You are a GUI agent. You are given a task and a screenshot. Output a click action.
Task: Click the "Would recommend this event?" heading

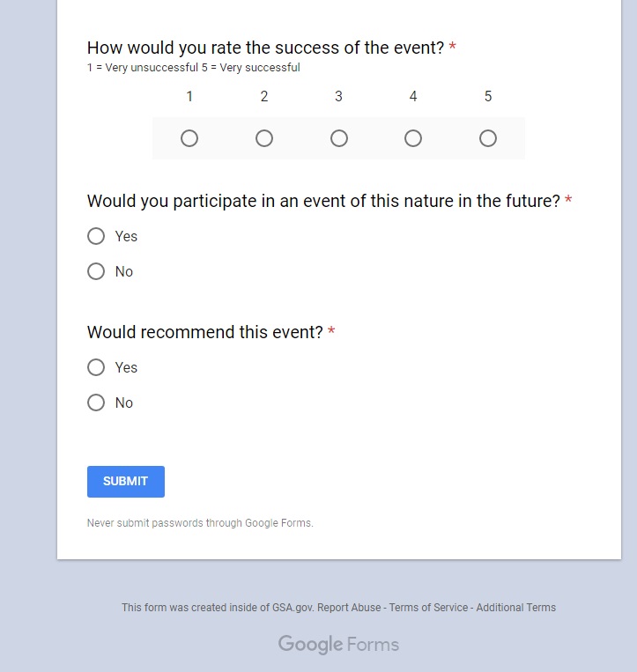(x=205, y=332)
